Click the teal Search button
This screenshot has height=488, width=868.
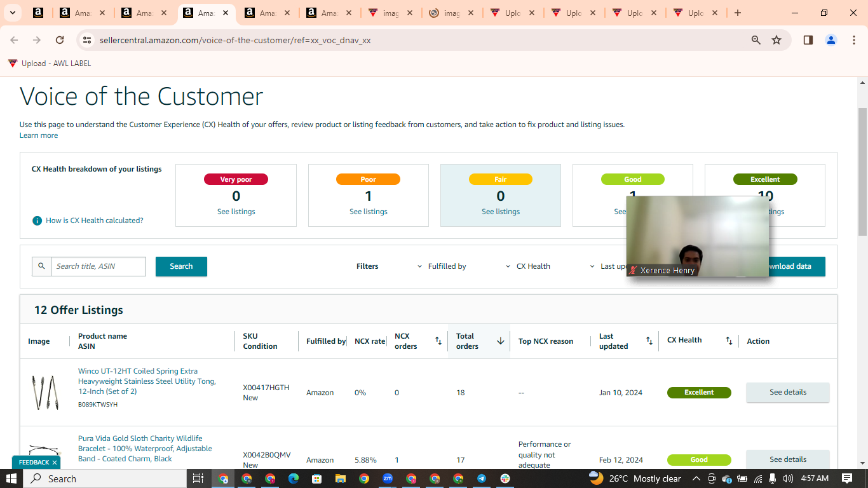click(x=181, y=266)
